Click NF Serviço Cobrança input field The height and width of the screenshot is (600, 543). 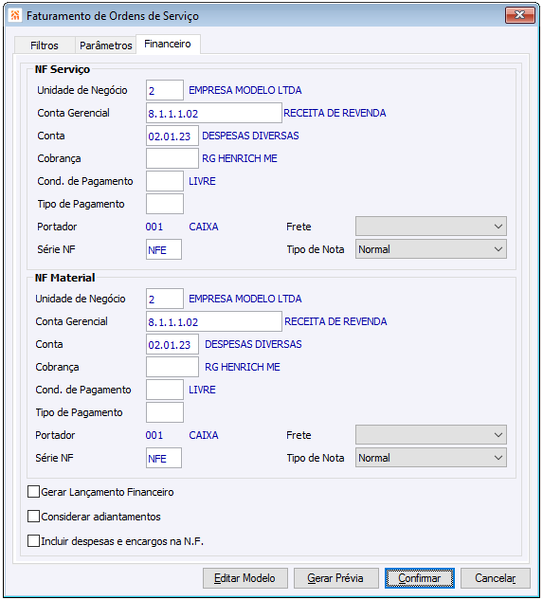(x=172, y=158)
